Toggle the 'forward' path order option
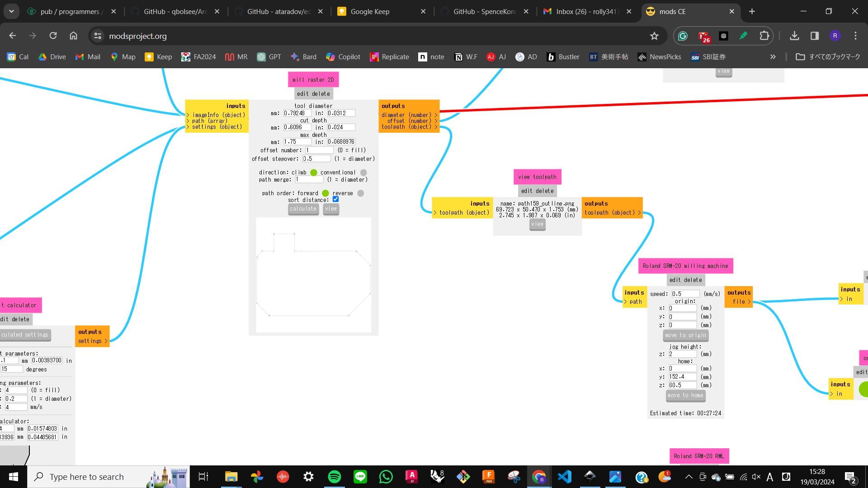Screen dimensions: 868x488 point(326,192)
